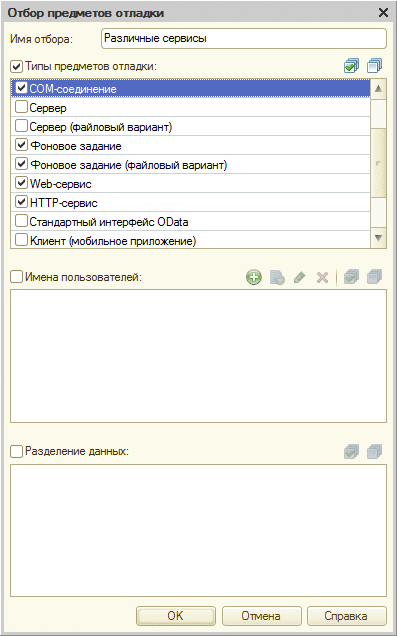Confirm with the OK button
The width and height of the screenshot is (397, 636).
176,616
